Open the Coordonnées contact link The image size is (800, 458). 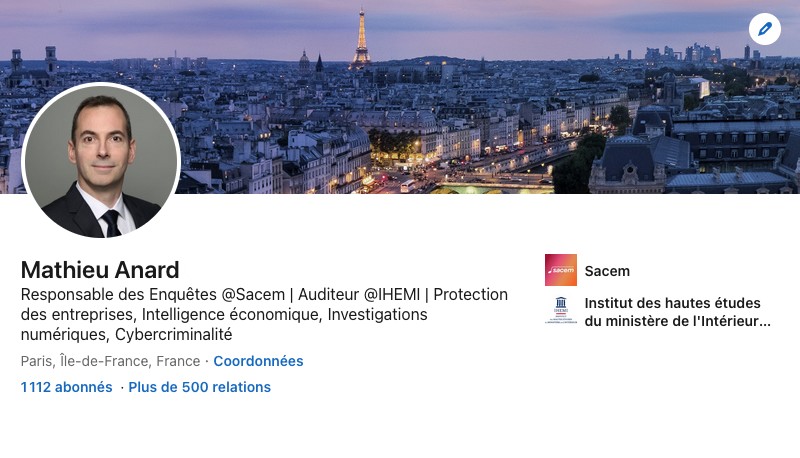258,361
